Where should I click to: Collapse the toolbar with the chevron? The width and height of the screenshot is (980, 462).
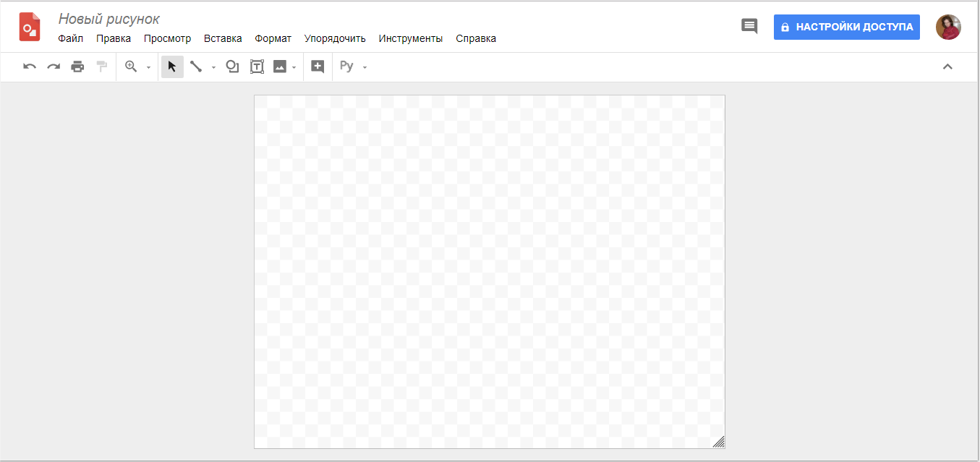948,66
